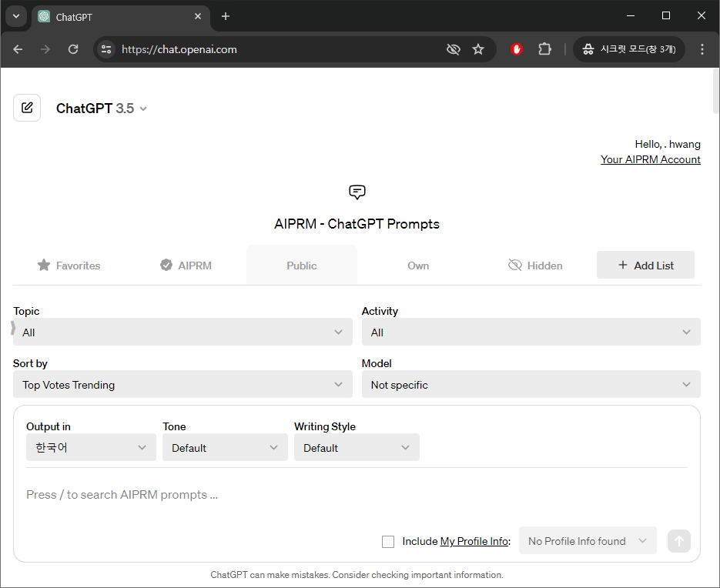Show the Hidden prompts tab
The width and height of the screenshot is (720, 588).
[535, 266]
